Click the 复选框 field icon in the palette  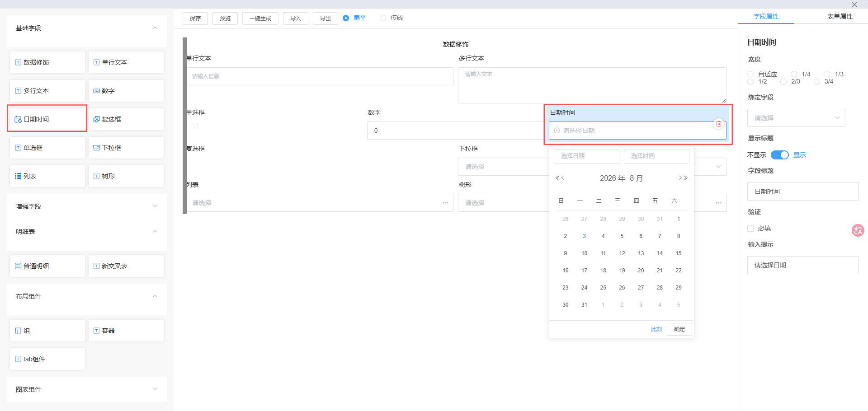[96, 119]
